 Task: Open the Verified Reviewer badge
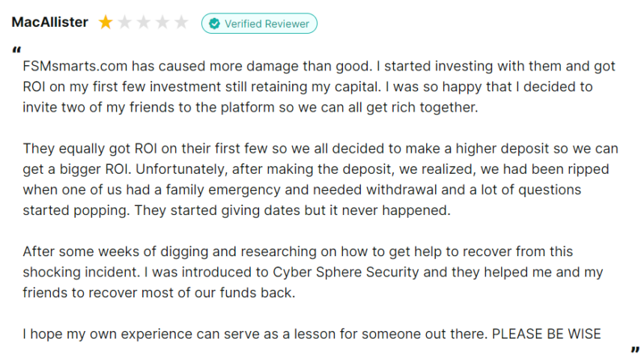click(x=259, y=23)
